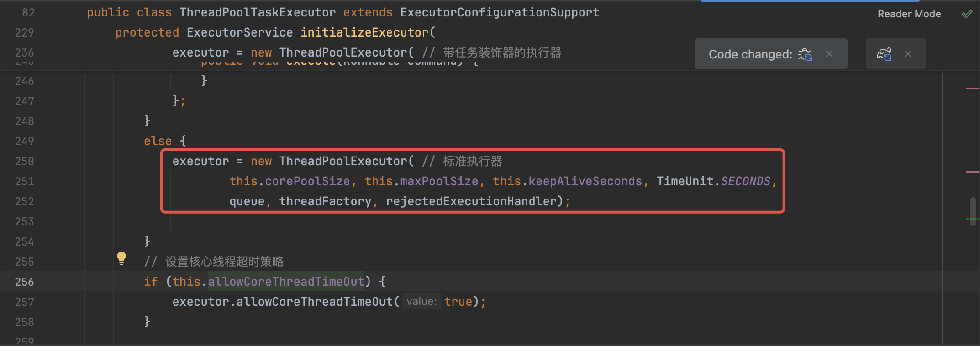The height and width of the screenshot is (346, 980).
Task: Click the italic SECONDS constant
Action: click(x=746, y=182)
